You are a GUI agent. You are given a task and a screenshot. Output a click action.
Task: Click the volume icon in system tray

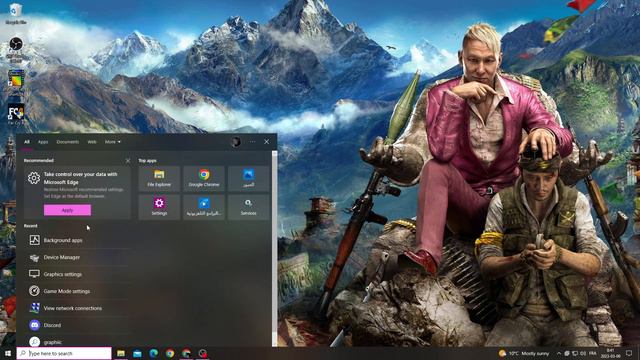[582, 353]
